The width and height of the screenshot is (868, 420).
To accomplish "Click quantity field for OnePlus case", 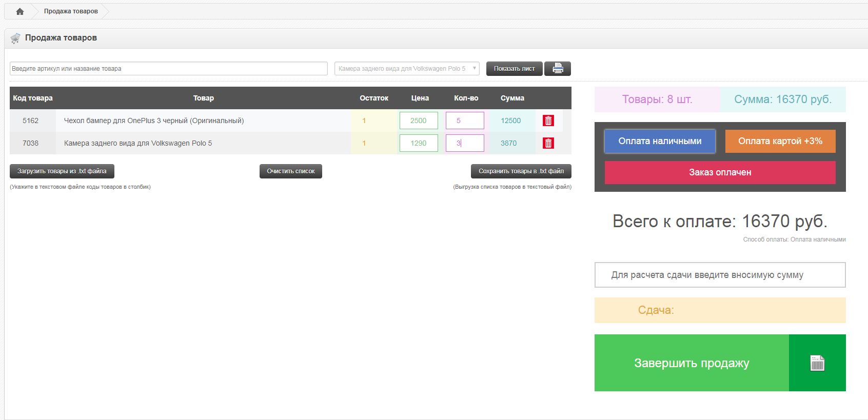I will pyautogui.click(x=465, y=121).
